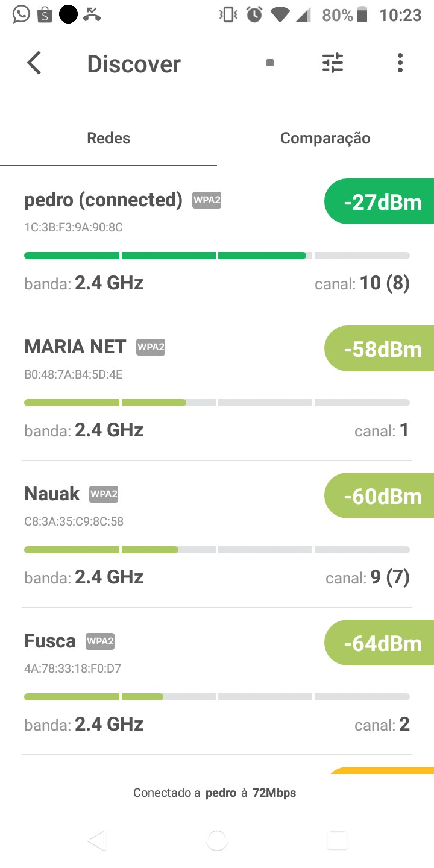Tap the -27dBm signal badge
The height and width of the screenshot is (868, 434).
pos(382,202)
